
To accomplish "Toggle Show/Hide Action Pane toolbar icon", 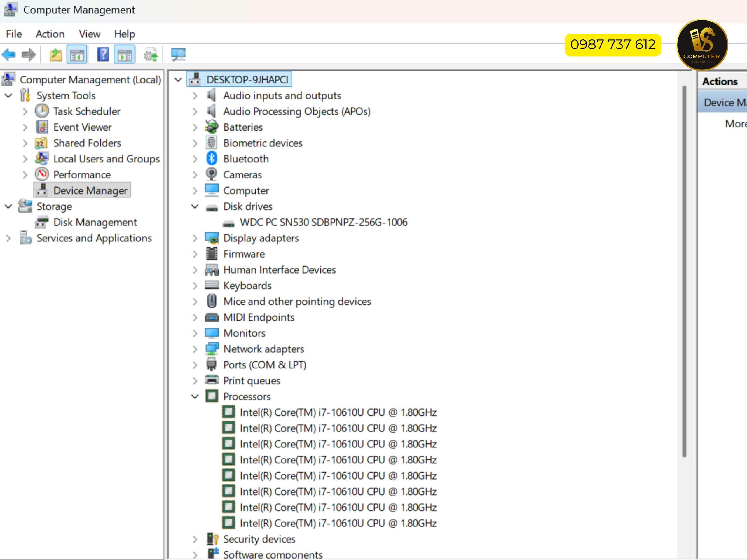I will [x=125, y=54].
